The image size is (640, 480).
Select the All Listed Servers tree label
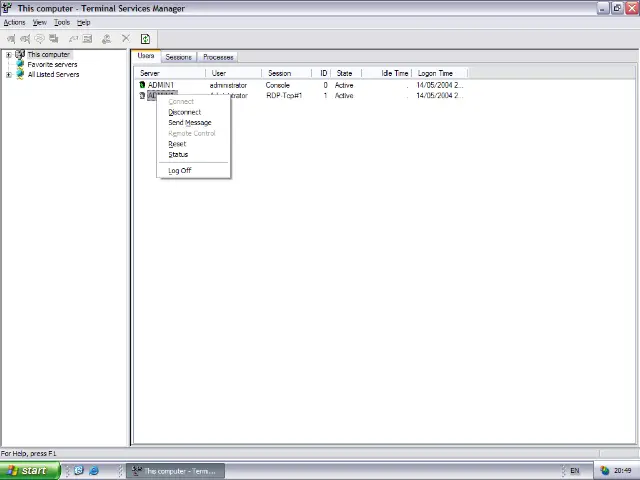coord(53,75)
